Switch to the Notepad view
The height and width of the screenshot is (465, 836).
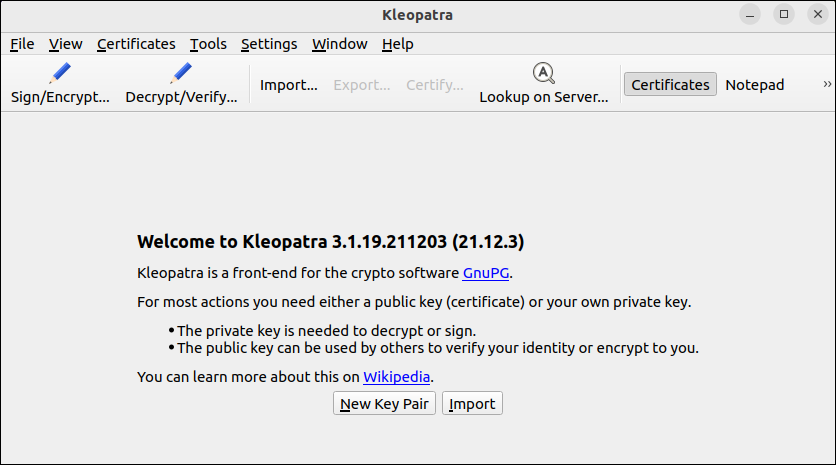(754, 85)
